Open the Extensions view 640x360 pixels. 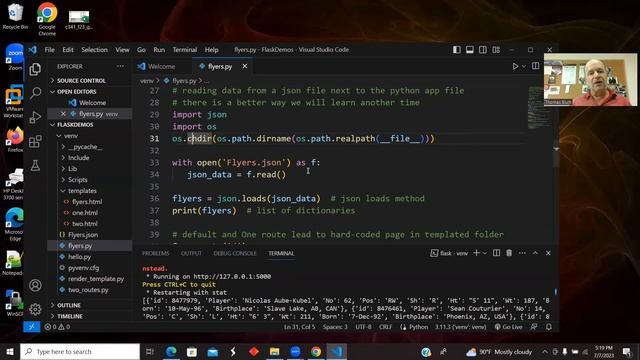(35, 141)
